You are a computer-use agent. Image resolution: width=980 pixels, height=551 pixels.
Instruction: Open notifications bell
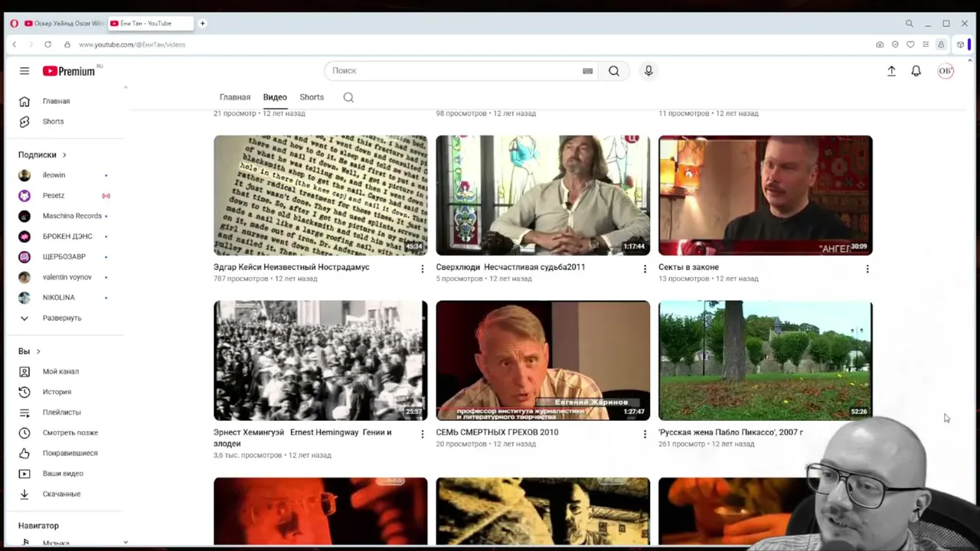[916, 71]
